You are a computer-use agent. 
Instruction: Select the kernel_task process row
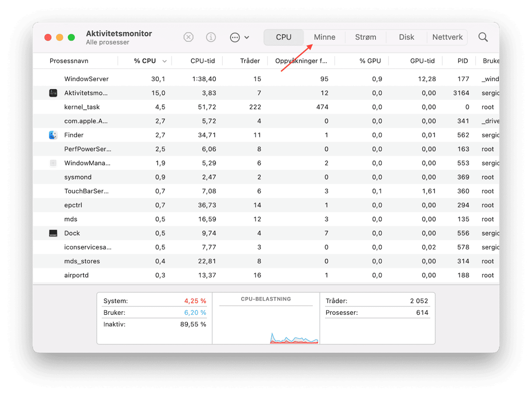click(x=266, y=107)
